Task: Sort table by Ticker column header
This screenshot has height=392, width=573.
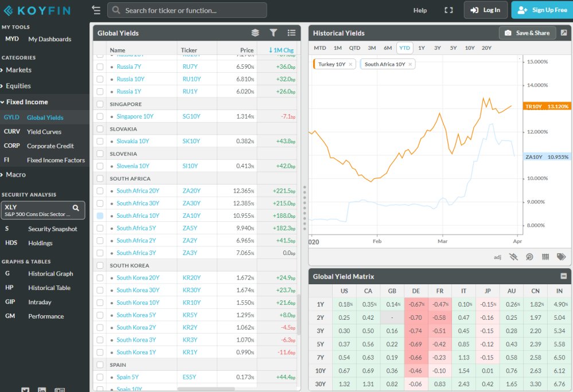Action: tap(189, 50)
